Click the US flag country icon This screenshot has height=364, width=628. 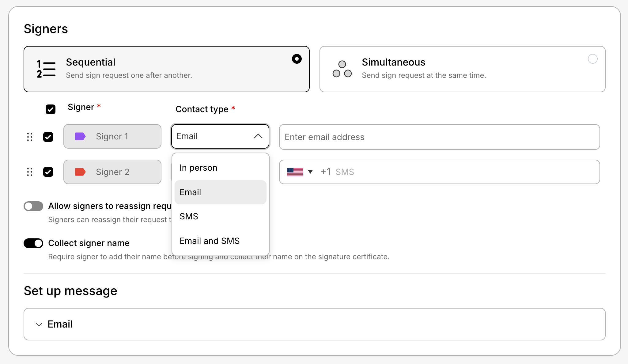tap(295, 172)
